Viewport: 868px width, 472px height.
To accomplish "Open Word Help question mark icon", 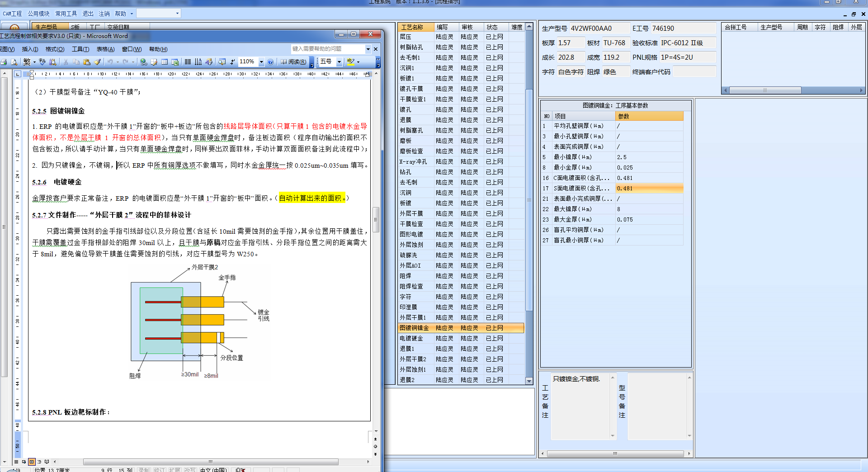I will click(x=270, y=62).
